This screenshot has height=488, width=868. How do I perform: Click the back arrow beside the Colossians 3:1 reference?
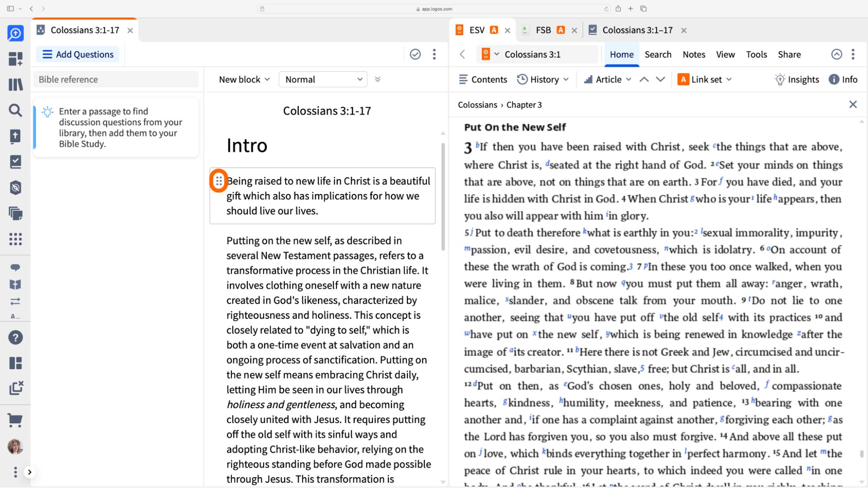[462, 54]
